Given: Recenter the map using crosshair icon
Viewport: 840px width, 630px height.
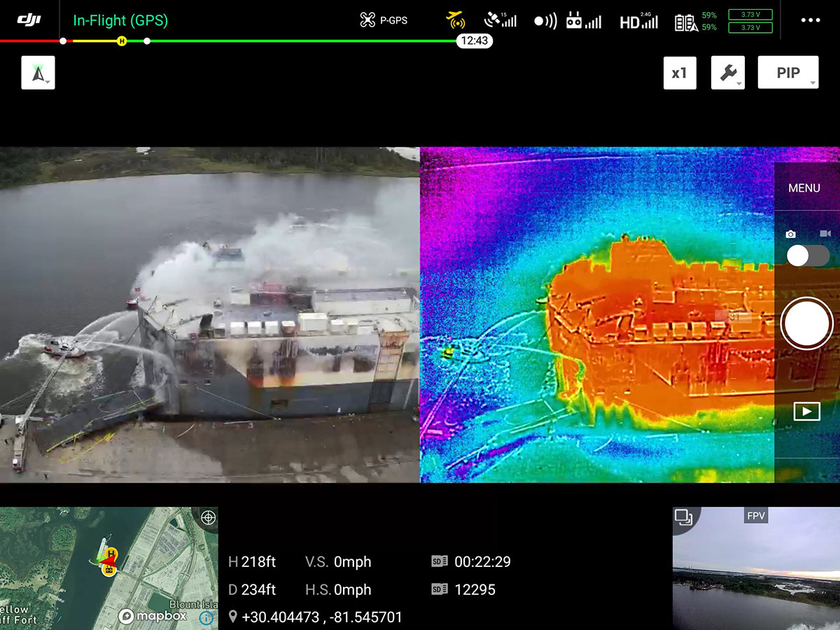Looking at the screenshot, I should [207, 518].
